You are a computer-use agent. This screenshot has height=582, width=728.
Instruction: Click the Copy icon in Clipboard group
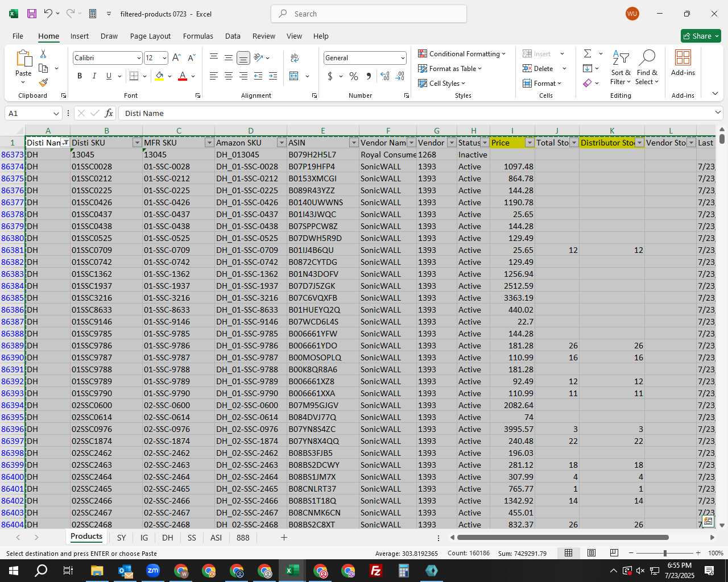(x=43, y=68)
